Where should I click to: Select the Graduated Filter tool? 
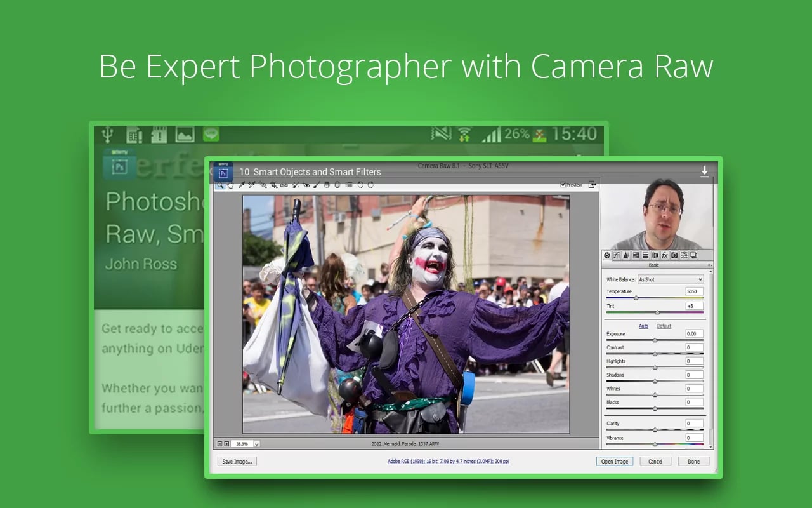327,185
